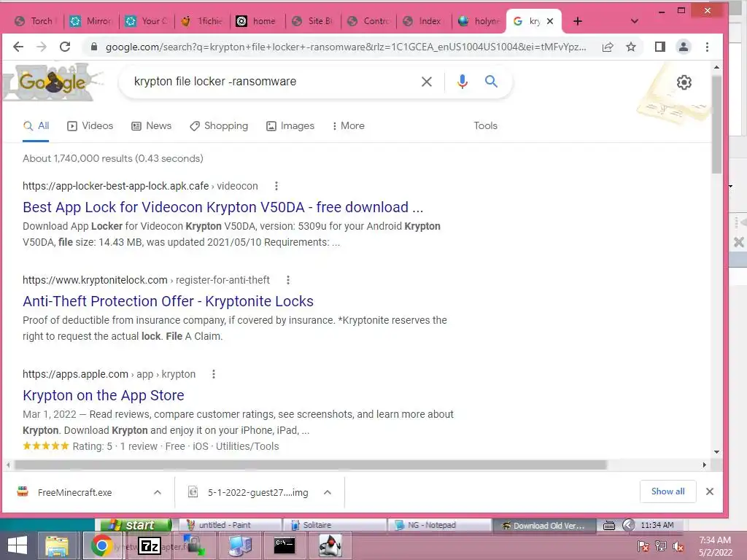747x560 pixels.
Task: Switch to Solitaire in inner taskbar
Action: (x=334, y=525)
